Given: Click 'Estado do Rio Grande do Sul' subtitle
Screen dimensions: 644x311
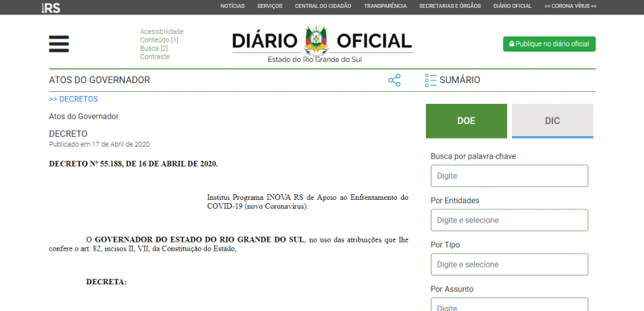Looking at the screenshot, I should point(315,60).
